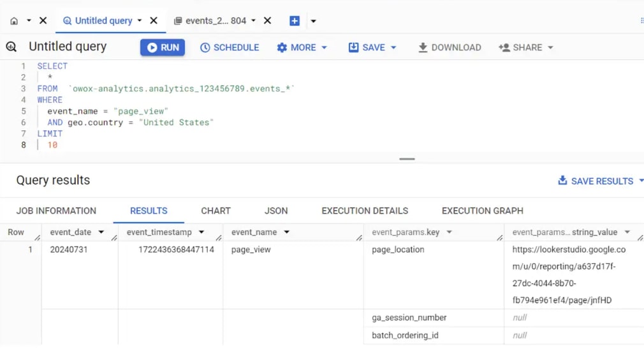The image size is (644, 348).
Task: Click the editor pane divider handle
Action: click(407, 159)
